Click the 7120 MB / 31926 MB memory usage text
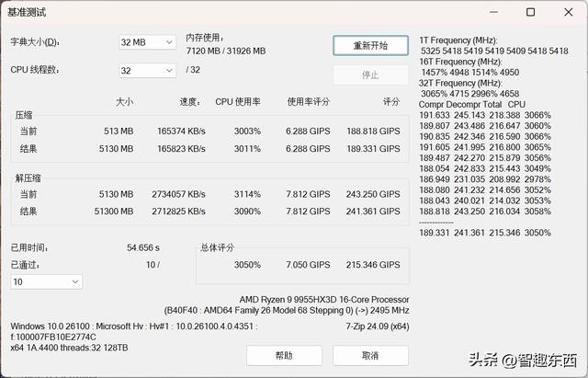 (226, 52)
